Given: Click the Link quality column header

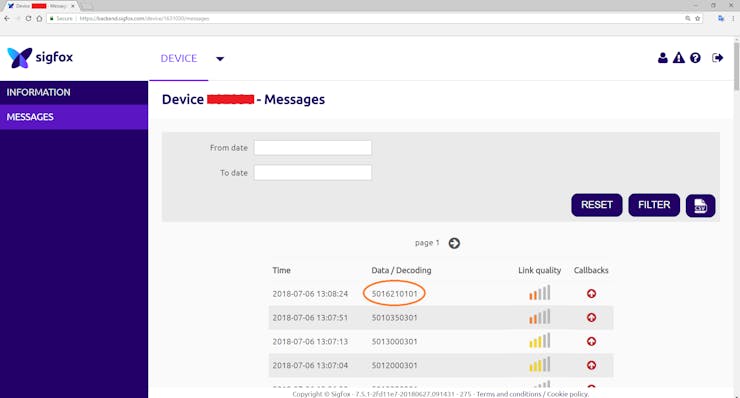Looking at the screenshot, I should 539,271.
